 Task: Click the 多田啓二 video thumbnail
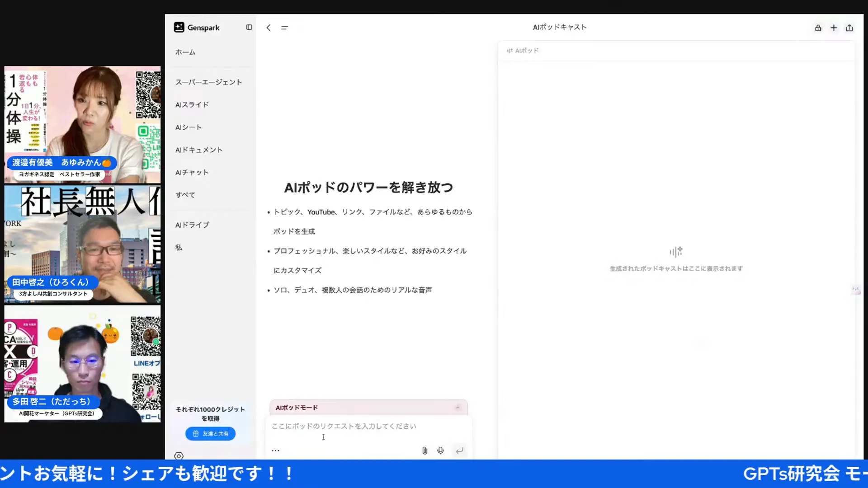(82, 364)
